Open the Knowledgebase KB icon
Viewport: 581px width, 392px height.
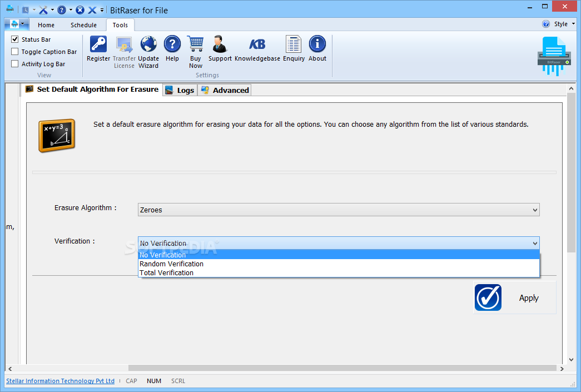click(257, 44)
